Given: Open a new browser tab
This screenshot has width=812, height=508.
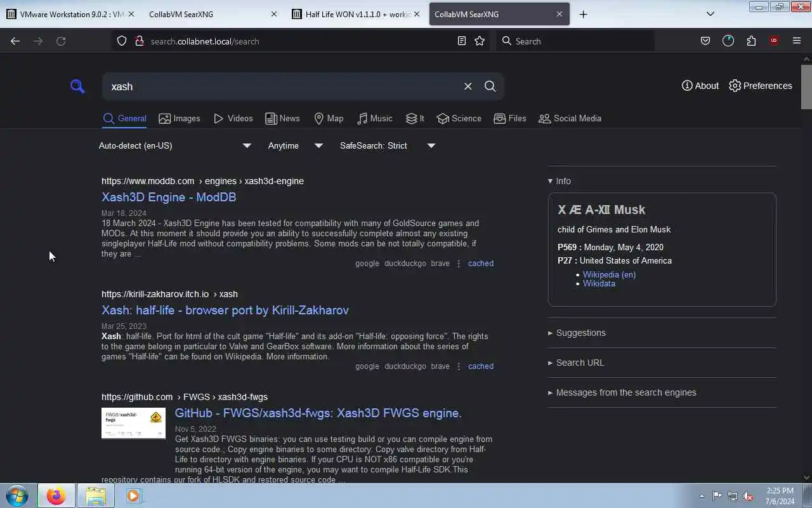Looking at the screenshot, I should coord(583,14).
